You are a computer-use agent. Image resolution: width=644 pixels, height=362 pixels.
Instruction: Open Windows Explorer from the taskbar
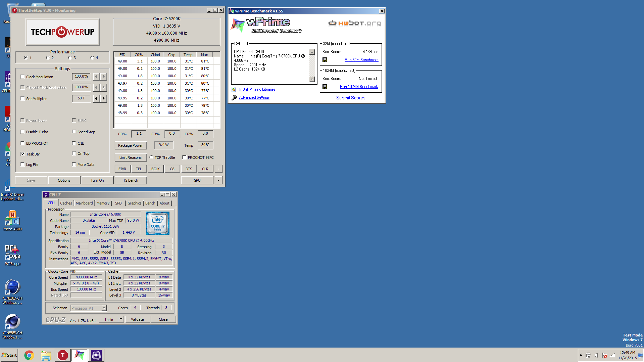tap(46, 355)
